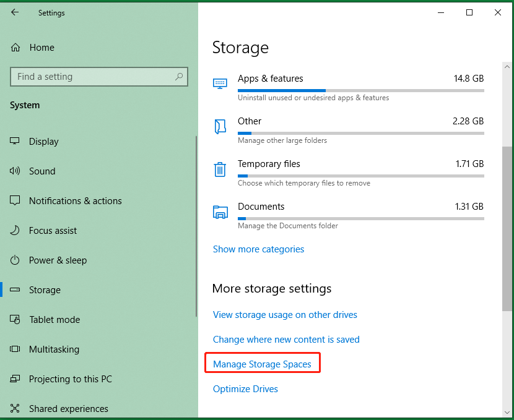
Task: Click the System section label
Action: (25, 105)
